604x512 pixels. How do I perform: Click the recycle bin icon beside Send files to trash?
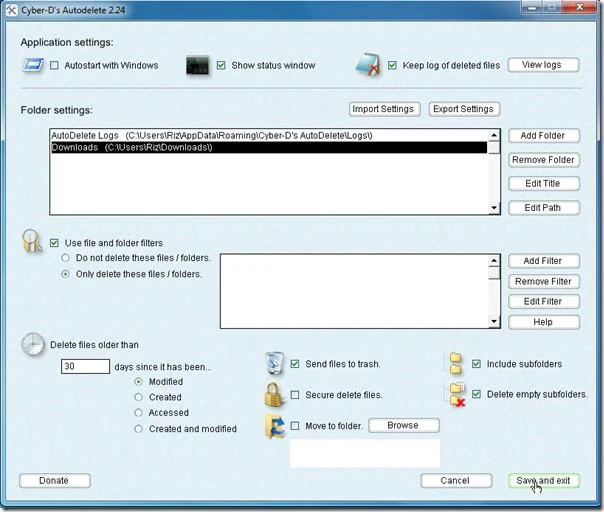pyautogui.click(x=275, y=363)
